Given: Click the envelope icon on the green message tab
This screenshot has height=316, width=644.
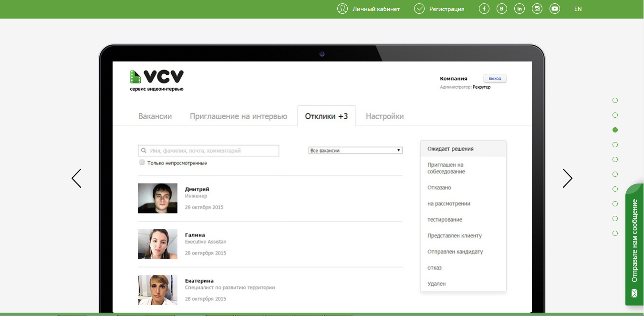Looking at the screenshot, I should [x=634, y=293].
